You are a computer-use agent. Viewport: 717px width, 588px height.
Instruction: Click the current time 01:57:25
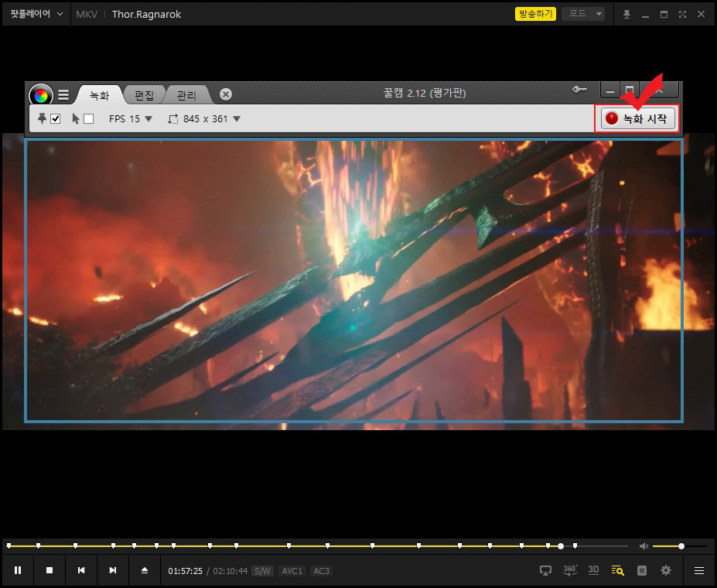185,571
